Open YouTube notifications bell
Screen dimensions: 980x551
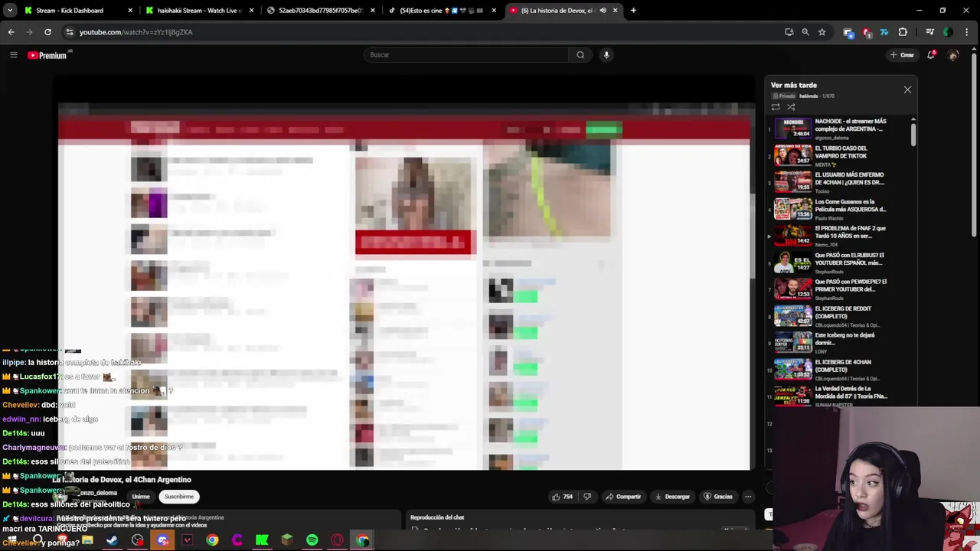[x=931, y=55]
